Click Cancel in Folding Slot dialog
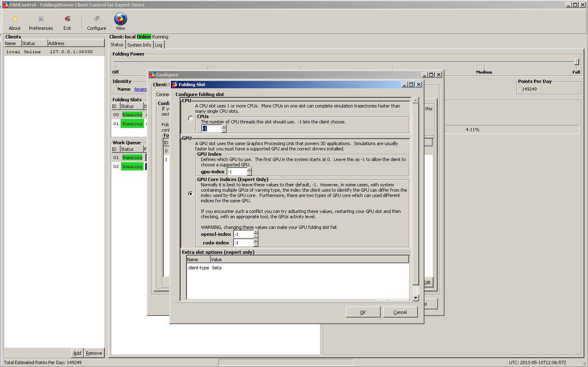The image size is (588, 367). [x=400, y=312]
